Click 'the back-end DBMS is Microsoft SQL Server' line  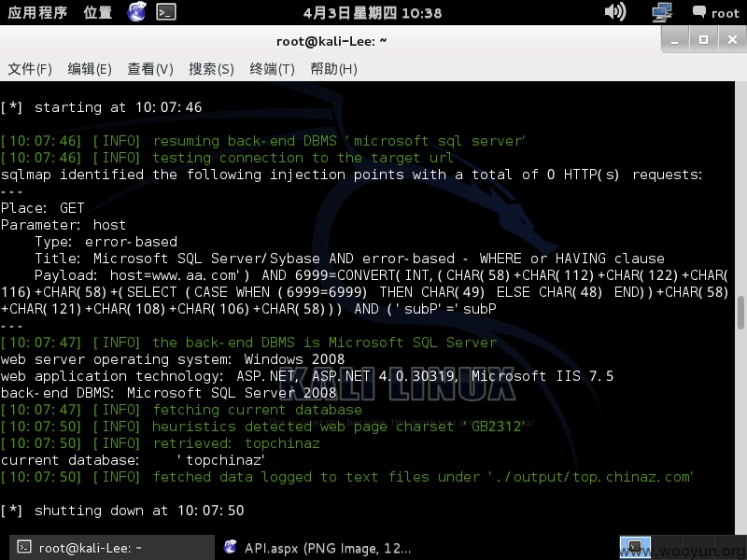point(248,343)
